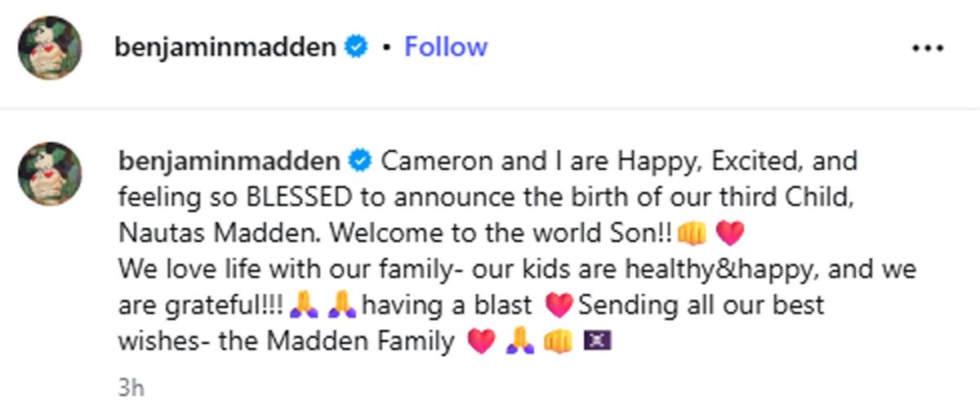
Task: Click the verified badge beside the header username
Action: click(354, 47)
